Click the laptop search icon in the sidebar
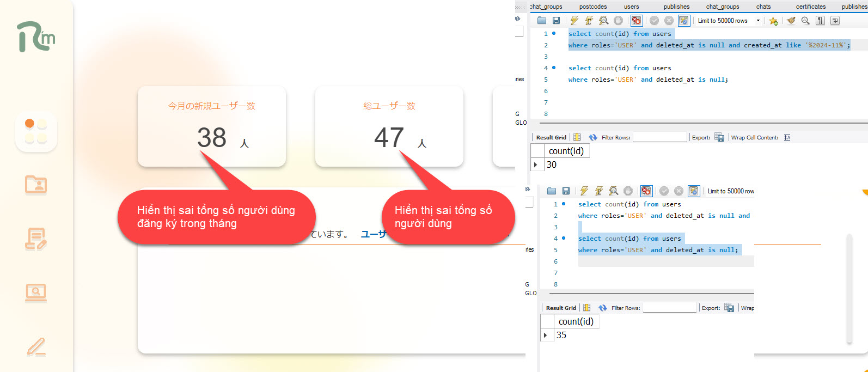 pos(36,292)
